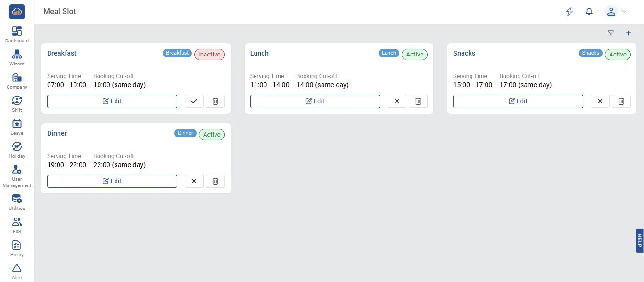Click the lightning bolt quick actions icon
This screenshot has height=282, width=644.
point(570,11)
